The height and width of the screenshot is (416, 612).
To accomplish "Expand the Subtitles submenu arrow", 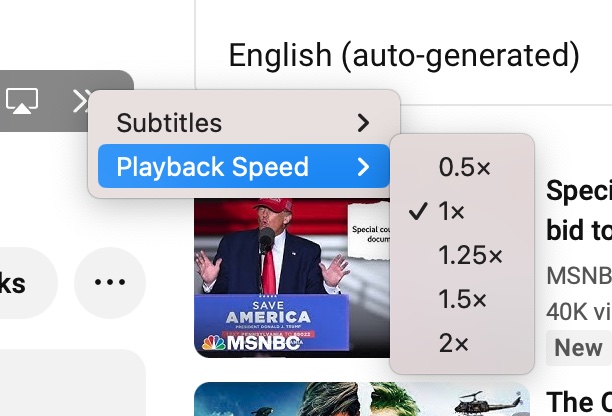I will click(x=363, y=123).
